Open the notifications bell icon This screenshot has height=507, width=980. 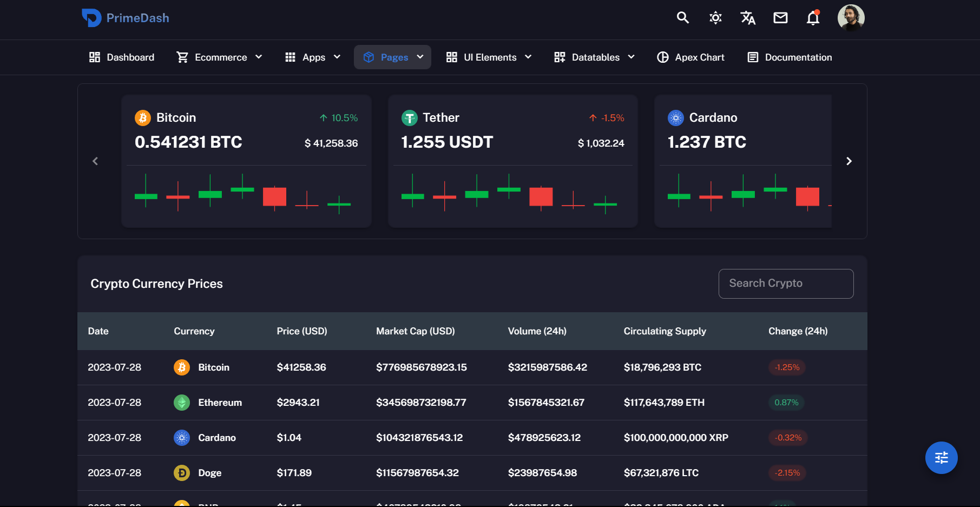pos(813,18)
